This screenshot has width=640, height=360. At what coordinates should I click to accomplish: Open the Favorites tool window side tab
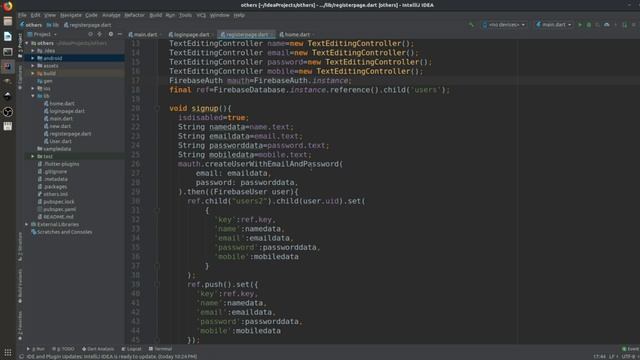coord(20,325)
